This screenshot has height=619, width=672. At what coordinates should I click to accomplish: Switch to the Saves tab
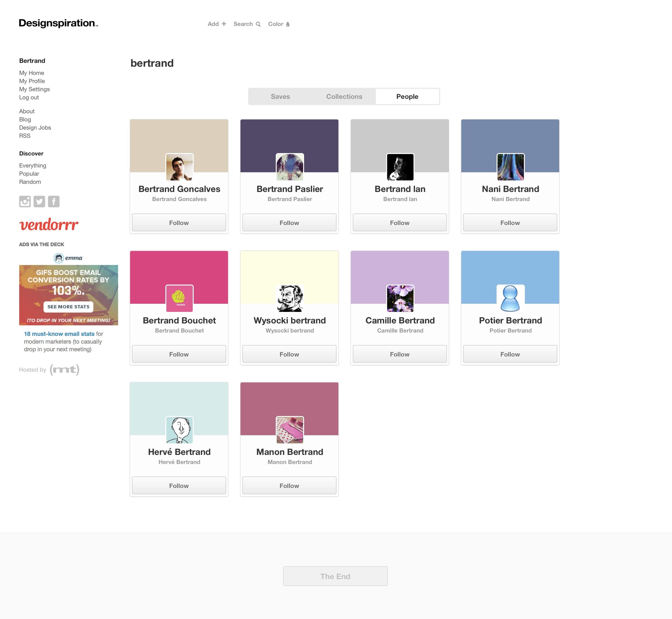click(280, 97)
